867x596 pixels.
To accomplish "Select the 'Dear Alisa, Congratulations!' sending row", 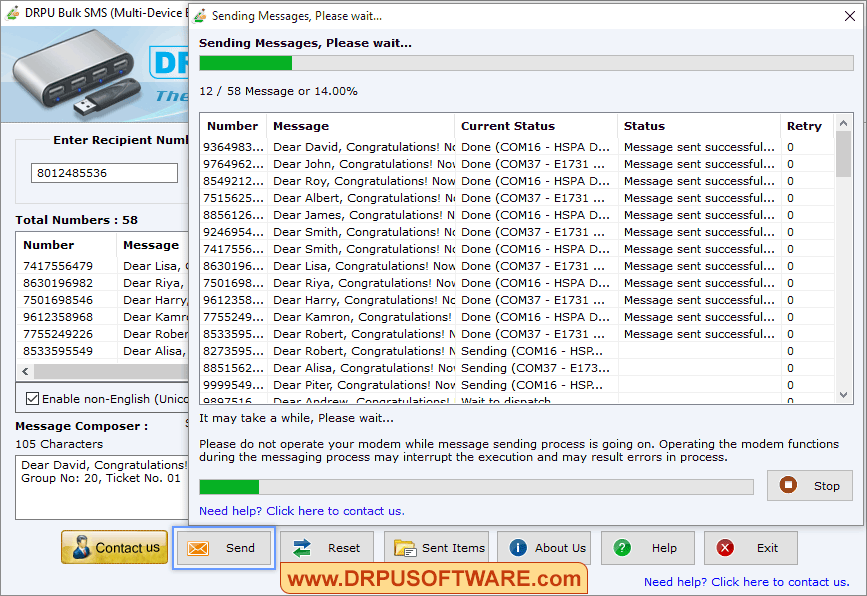I will click(517, 368).
